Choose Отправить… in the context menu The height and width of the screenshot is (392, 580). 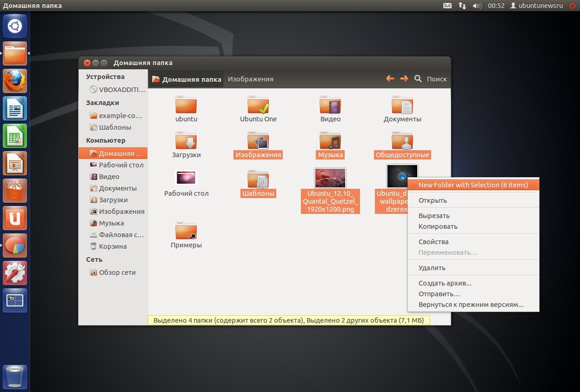pos(473,294)
